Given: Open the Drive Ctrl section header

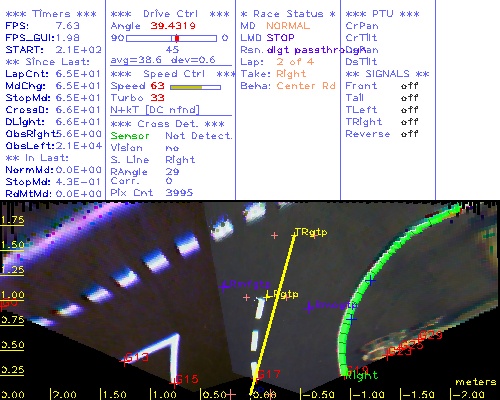Looking at the screenshot, I should coord(170,14).
